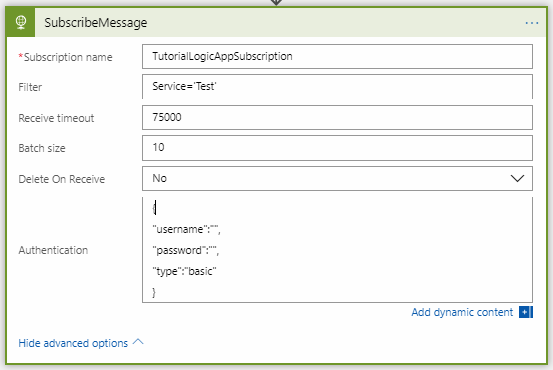Click the upward chevron next to Hide advanced options
This screenshot has height=370, width=553.
[x=138, y=342]
